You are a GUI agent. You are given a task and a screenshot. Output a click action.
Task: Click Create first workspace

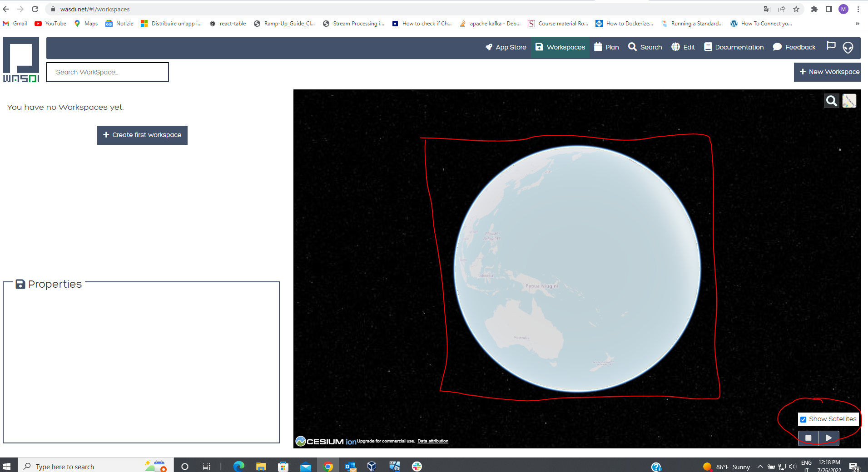tap(142, 135)
